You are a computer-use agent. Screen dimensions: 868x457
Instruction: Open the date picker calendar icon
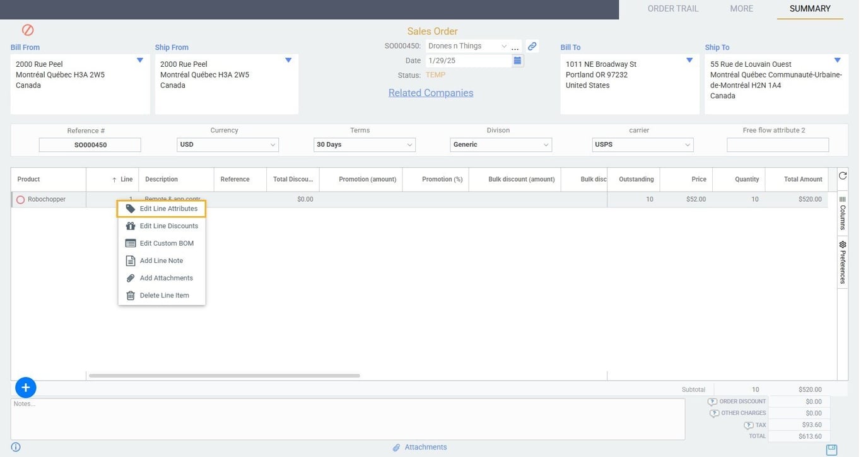click(516, 59)
